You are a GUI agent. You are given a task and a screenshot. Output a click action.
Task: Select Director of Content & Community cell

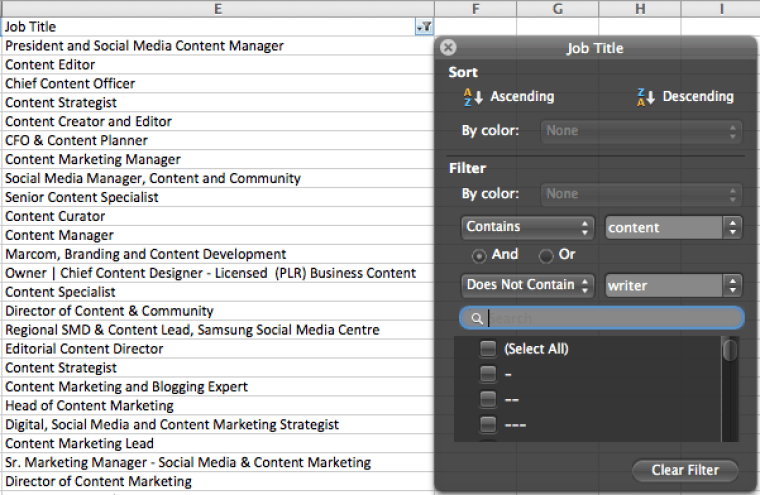tap(218, 311)
